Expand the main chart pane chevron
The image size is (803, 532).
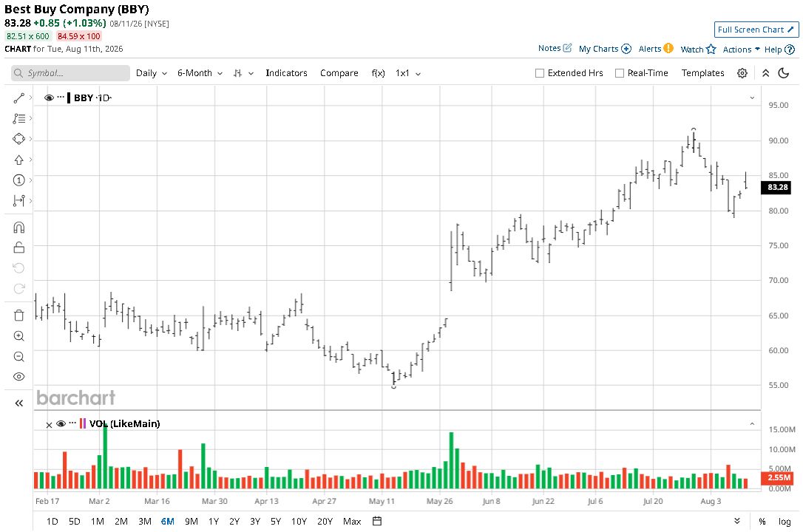coord(752,98)
